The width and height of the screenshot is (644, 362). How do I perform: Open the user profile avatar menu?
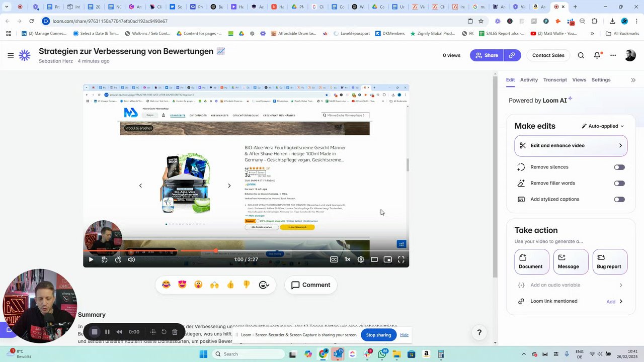pos(630,55)
